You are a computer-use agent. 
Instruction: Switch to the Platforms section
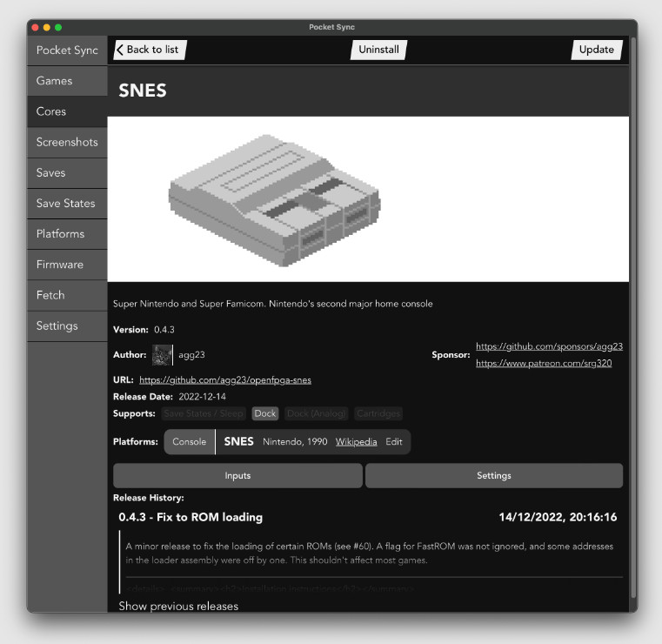(x=67, y=234)
